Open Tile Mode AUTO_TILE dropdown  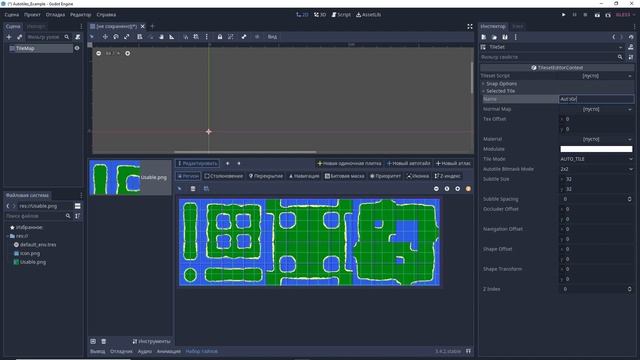596,159
